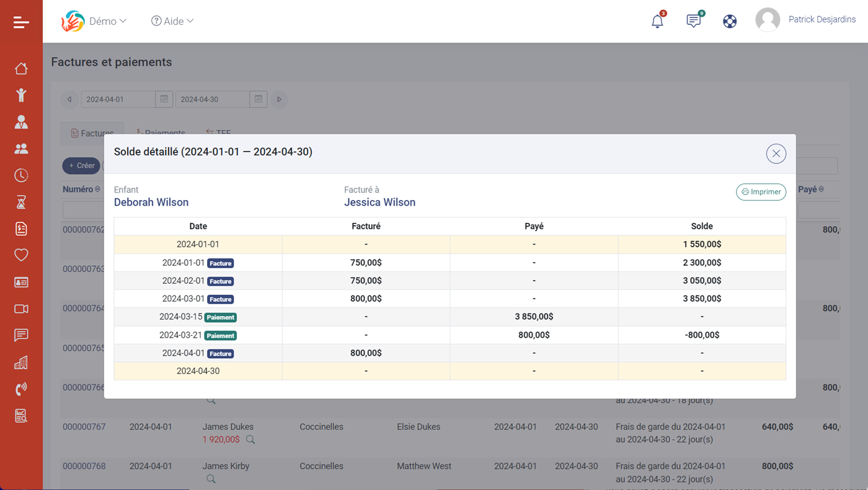Print the detailed balance with Imprimer
This screenshot has height=490, width=868.
click(x=761, y=192)
